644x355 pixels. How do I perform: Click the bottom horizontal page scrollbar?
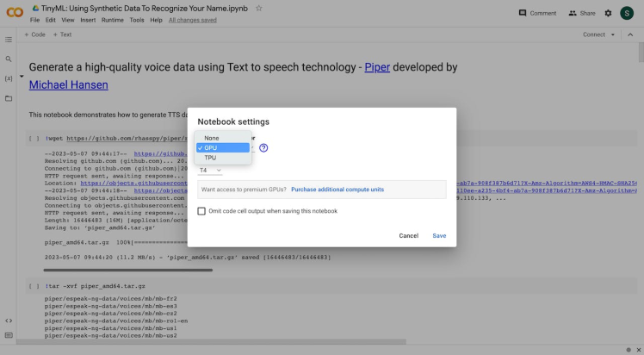(x=211, y=342)
